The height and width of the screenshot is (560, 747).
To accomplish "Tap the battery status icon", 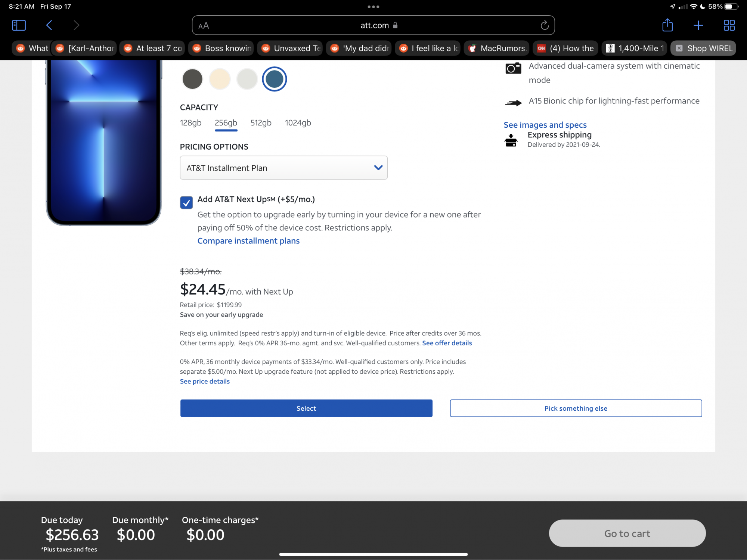I will tap(731, 6).
